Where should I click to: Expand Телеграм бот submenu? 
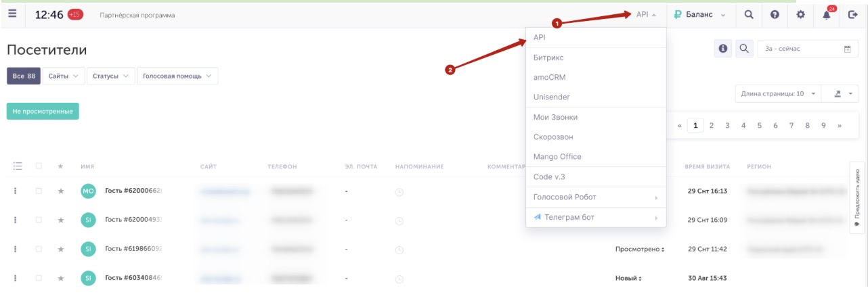[596, 218]
